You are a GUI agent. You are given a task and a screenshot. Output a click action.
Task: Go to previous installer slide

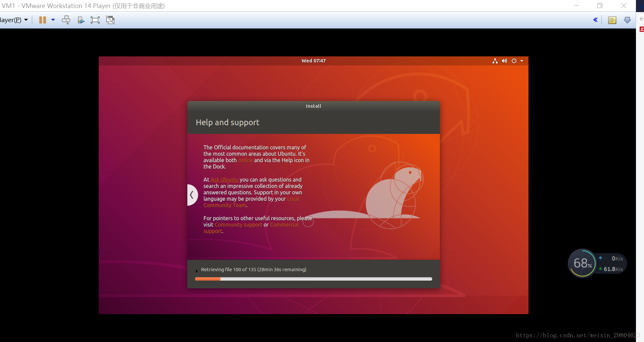pyautogui.click(x=192, y=195)
